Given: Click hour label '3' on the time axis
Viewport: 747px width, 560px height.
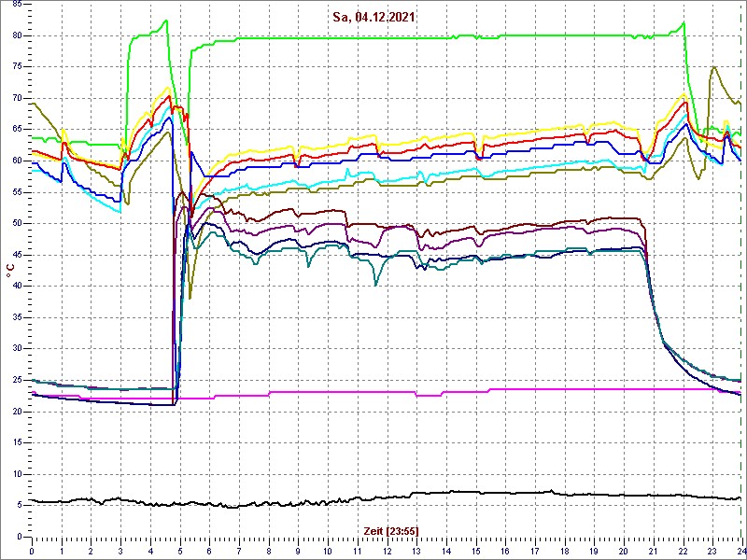Looking at the screenshot, I should (120, 553).
